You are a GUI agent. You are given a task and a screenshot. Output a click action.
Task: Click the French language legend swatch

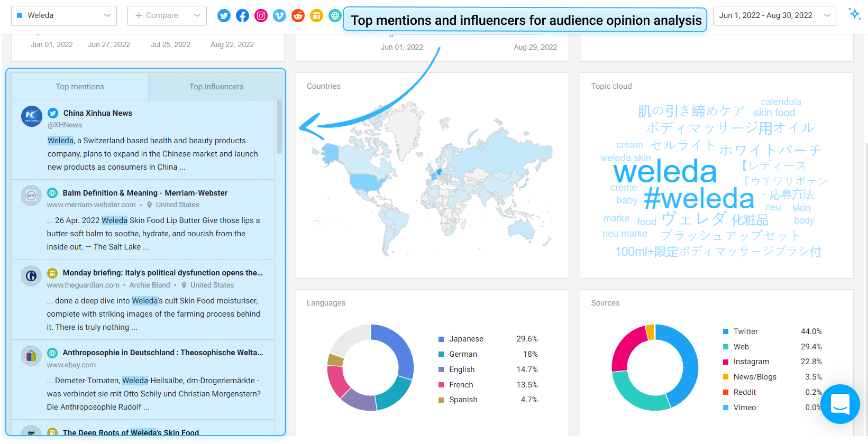click(441, 385)
